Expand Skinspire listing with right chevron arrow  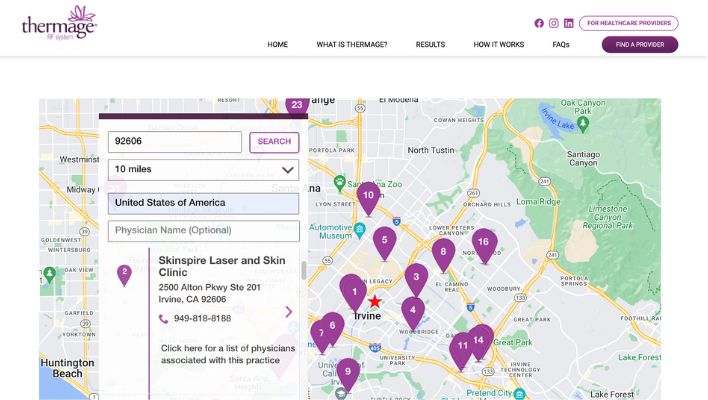point(289,312)
